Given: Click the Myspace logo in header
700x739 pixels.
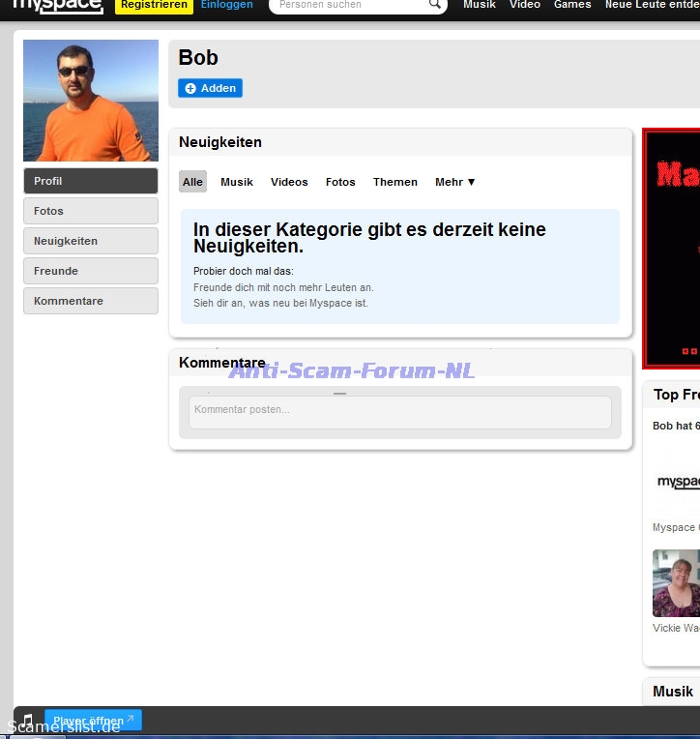Looking at the screenshot, I should point(57,6).
